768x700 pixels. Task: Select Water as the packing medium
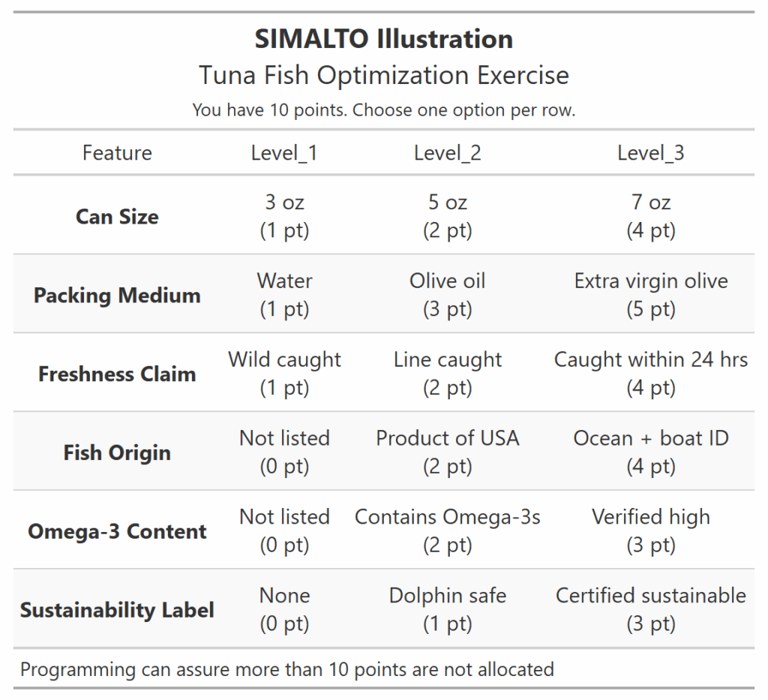pos(284,295)
